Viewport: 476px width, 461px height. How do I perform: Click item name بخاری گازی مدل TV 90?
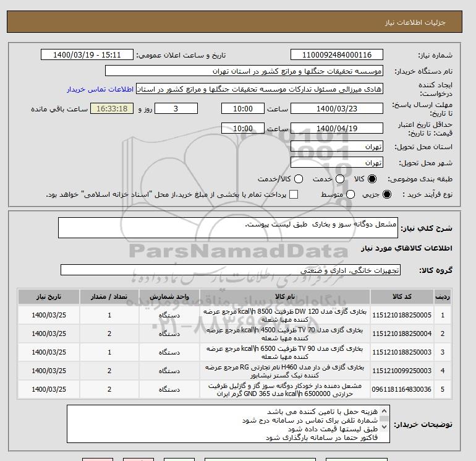(285, 353)
